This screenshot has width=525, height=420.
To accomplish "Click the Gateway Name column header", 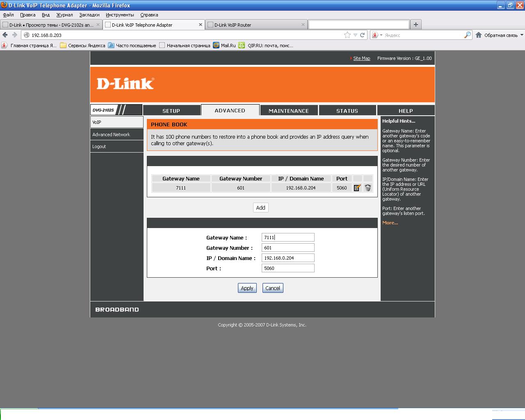I will (x=181, y=178).
